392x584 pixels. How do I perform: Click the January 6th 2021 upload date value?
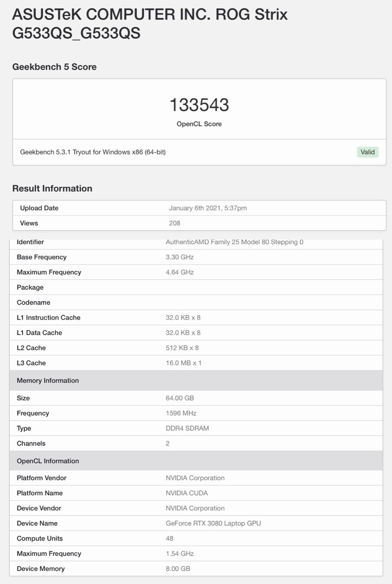coord(208,208)
